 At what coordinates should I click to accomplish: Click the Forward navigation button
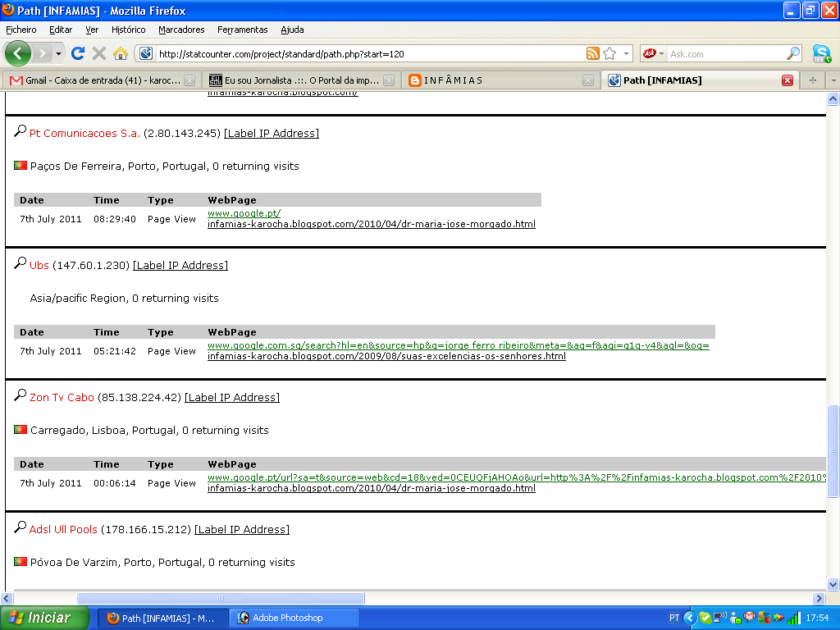pyautogui.click(x=43, y=53)
